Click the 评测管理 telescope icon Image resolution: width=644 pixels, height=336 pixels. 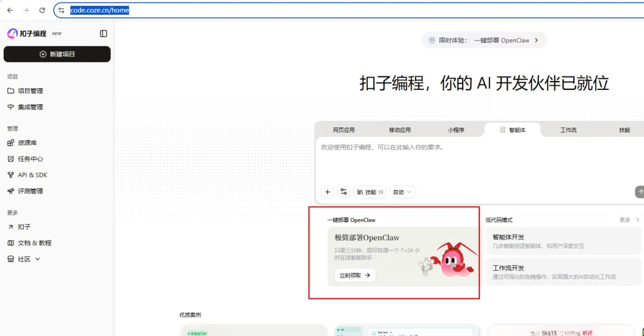[x=11, y=191]
